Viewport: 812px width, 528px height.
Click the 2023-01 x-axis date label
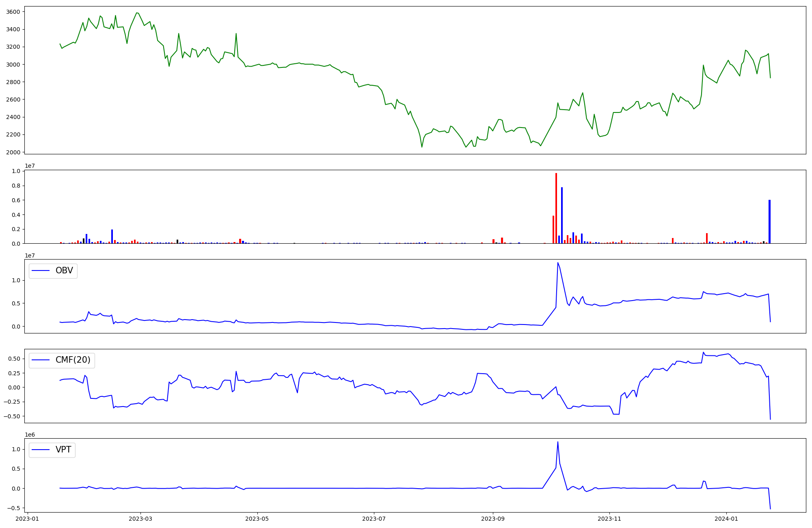(27, 519)
